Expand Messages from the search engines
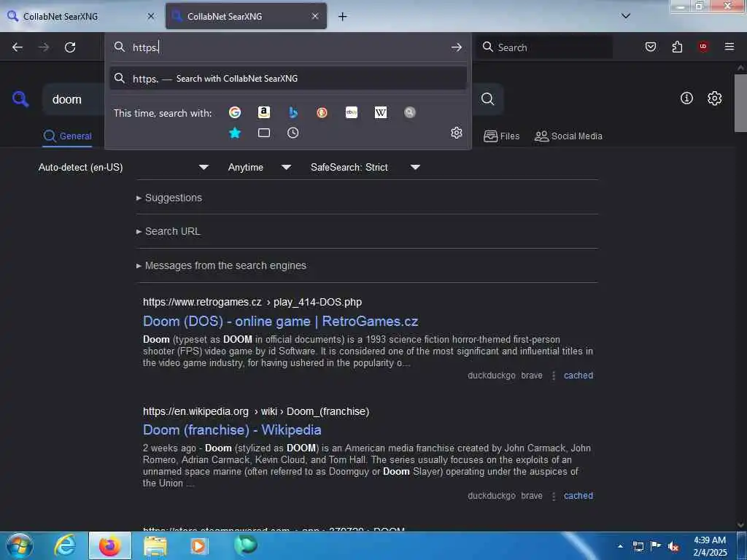The width and height of the screenshot is (747, 560). 221,265
